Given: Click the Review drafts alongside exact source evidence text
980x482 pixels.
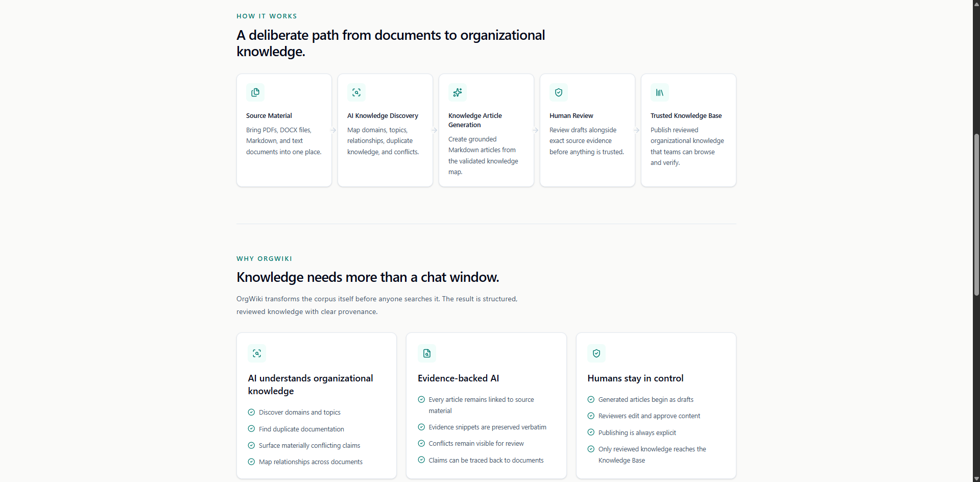Looking at the screenshot, I should [x=587, y=141].
